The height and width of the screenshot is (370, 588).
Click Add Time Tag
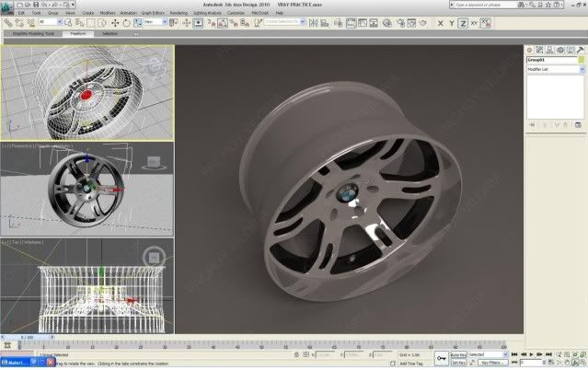(x=411, y=364)
